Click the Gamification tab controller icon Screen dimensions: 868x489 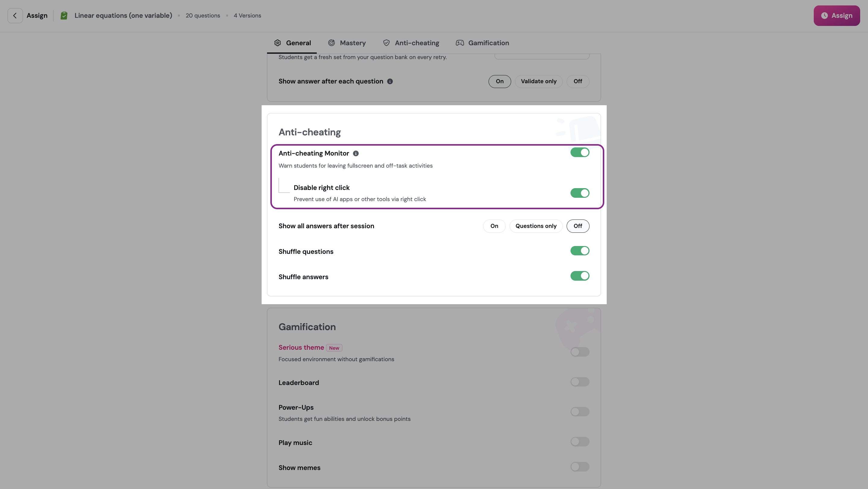[460, 43]
